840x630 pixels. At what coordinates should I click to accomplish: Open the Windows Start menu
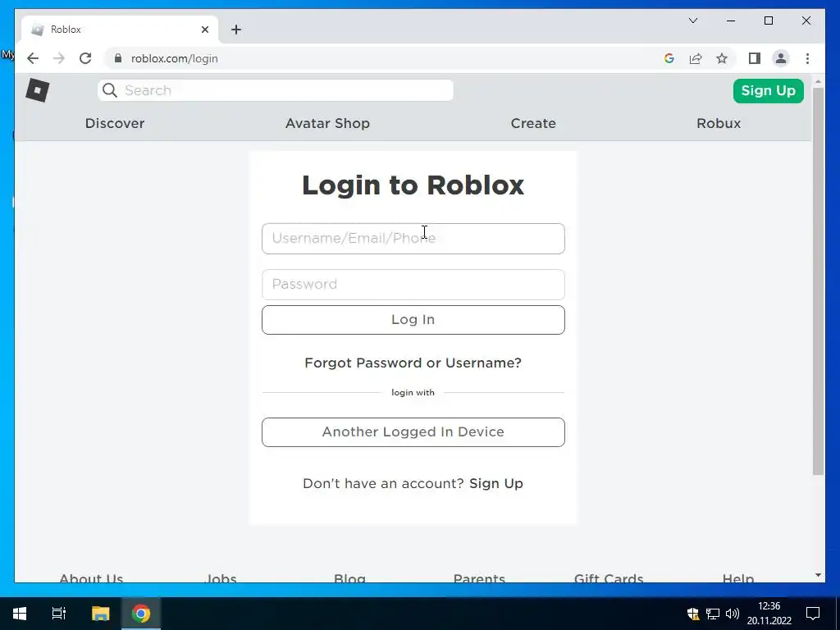click(x=20, y=614)
